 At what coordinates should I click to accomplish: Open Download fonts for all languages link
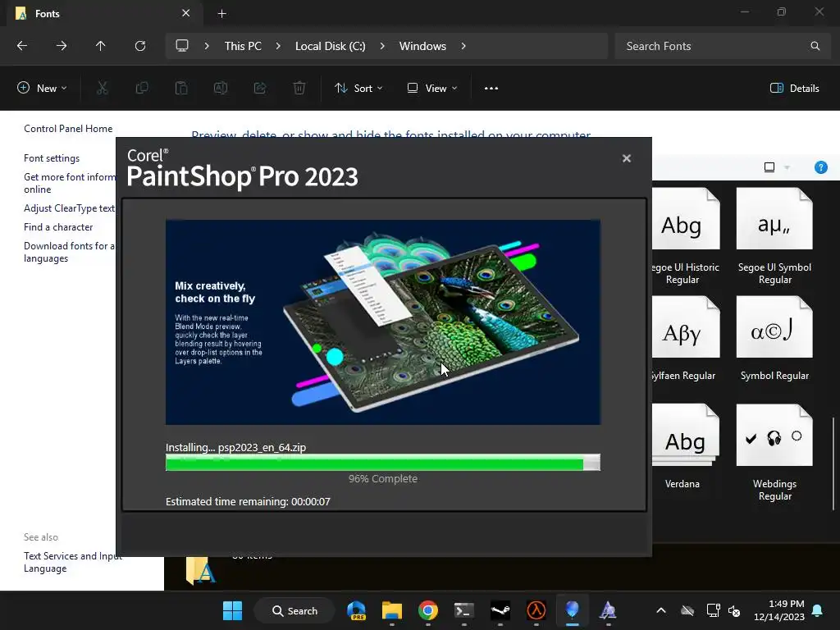pyautogui.click(x=69, y=252)
